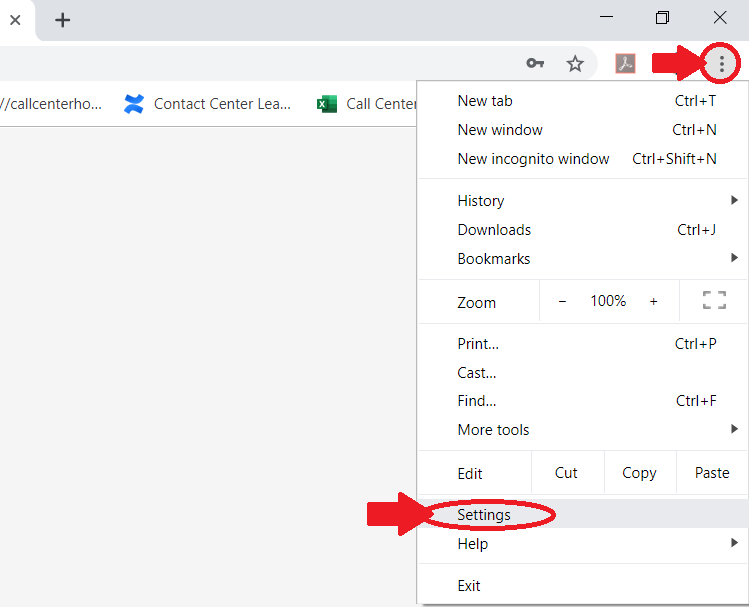Decrease zoom with the minus button

[x=562, y=301]
